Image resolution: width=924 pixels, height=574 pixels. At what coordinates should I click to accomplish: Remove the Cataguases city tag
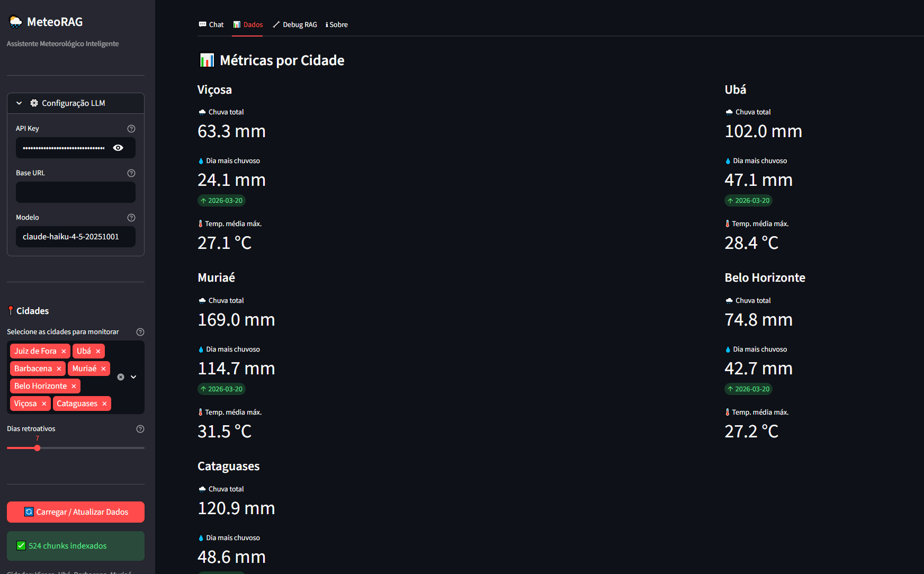[104, 403]
